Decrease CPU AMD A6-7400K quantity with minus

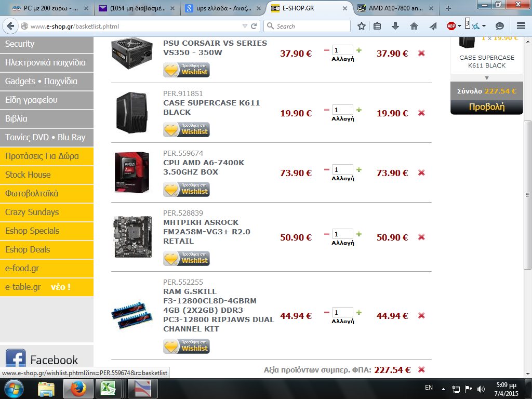click(x=327, y=170)
